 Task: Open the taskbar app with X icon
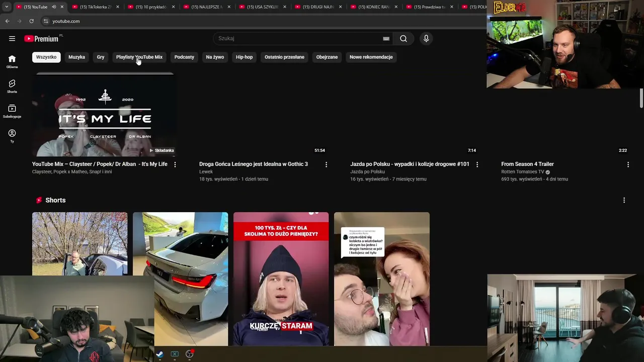(x=175, y=354)
